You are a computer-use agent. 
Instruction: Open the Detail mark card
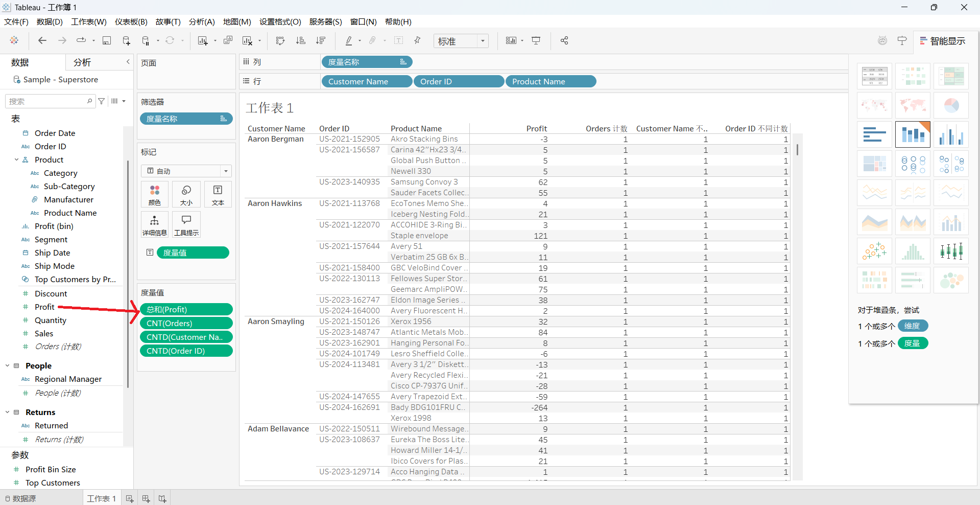(155, 225)
